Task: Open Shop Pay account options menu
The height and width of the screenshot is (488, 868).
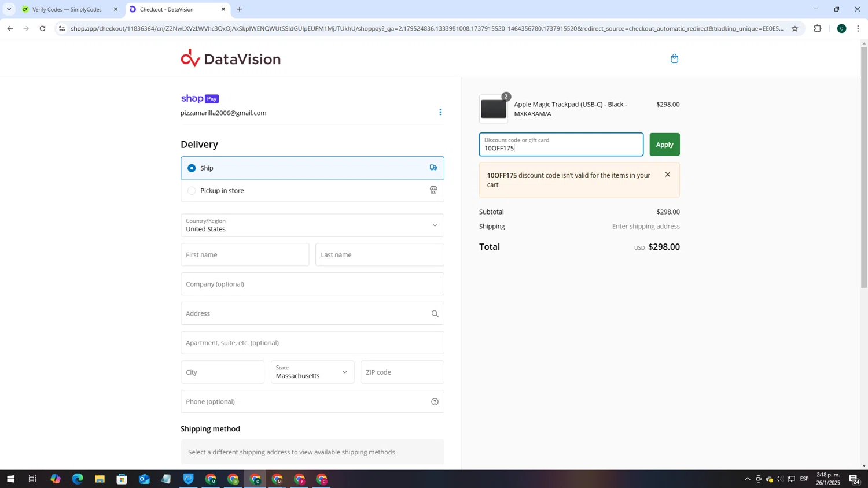Action: [440, 112]
